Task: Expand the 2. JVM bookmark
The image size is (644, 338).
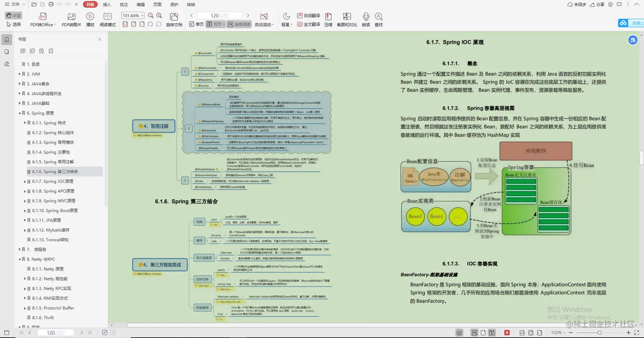Action: [20, 74]
